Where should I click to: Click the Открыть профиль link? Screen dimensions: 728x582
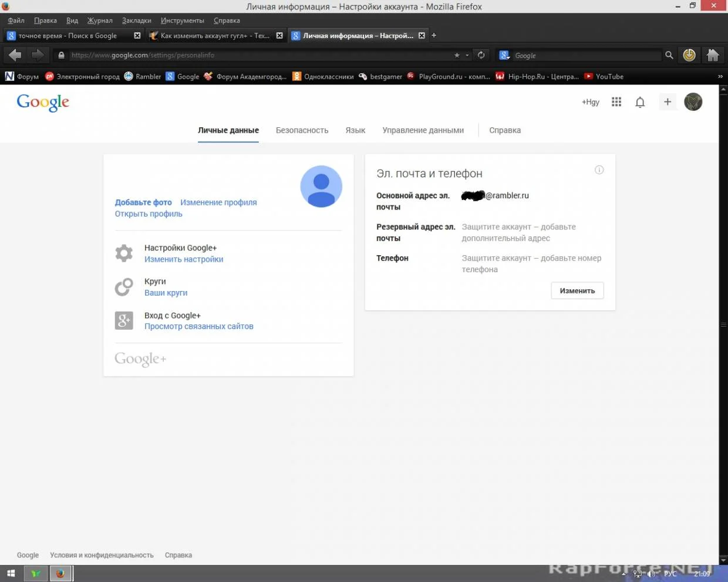click(149, 214)
